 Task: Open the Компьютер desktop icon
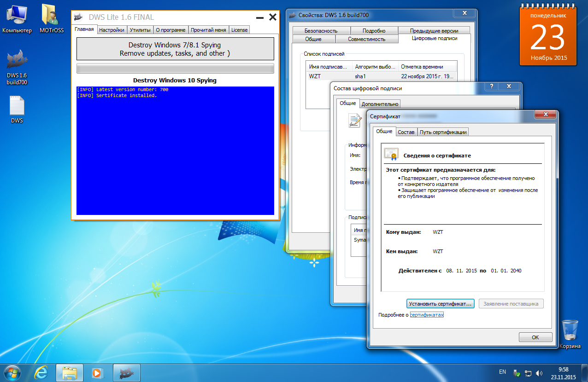pos(17,19)
